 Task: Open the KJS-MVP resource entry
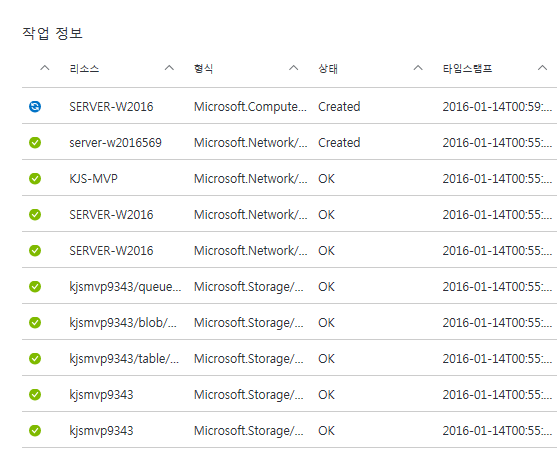tap(93, 178)
